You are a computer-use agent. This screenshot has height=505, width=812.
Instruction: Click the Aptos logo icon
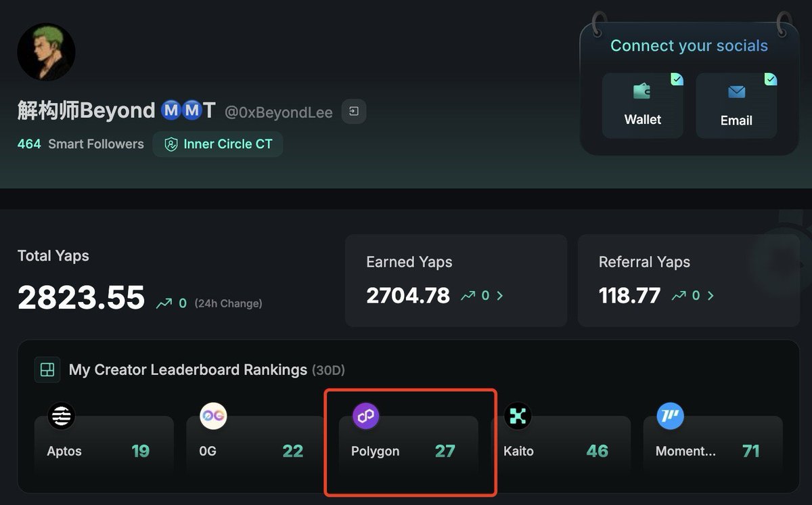(61, 416)
